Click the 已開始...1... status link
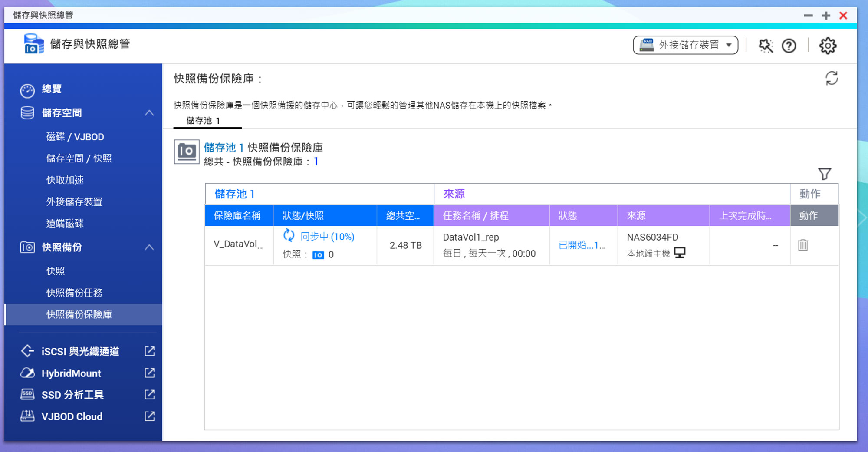Image resolution: width=868 pixels, height=452 pixels. tap(582, 245)
